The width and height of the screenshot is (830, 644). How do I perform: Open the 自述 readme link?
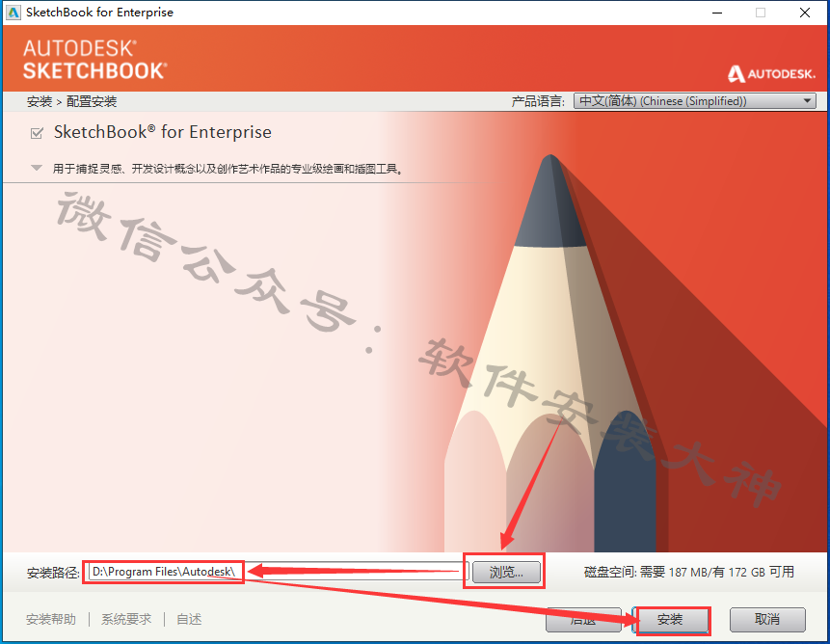pos(189,619)
